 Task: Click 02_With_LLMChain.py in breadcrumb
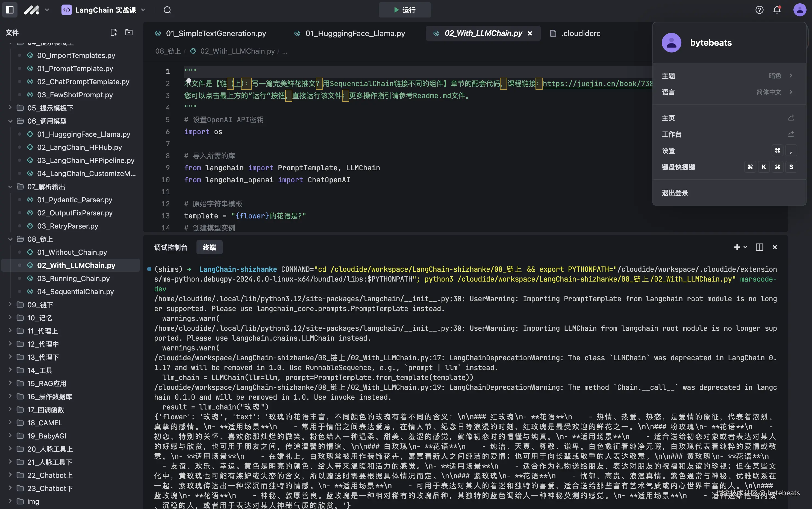pyautogui.click(x=237, y=51)
